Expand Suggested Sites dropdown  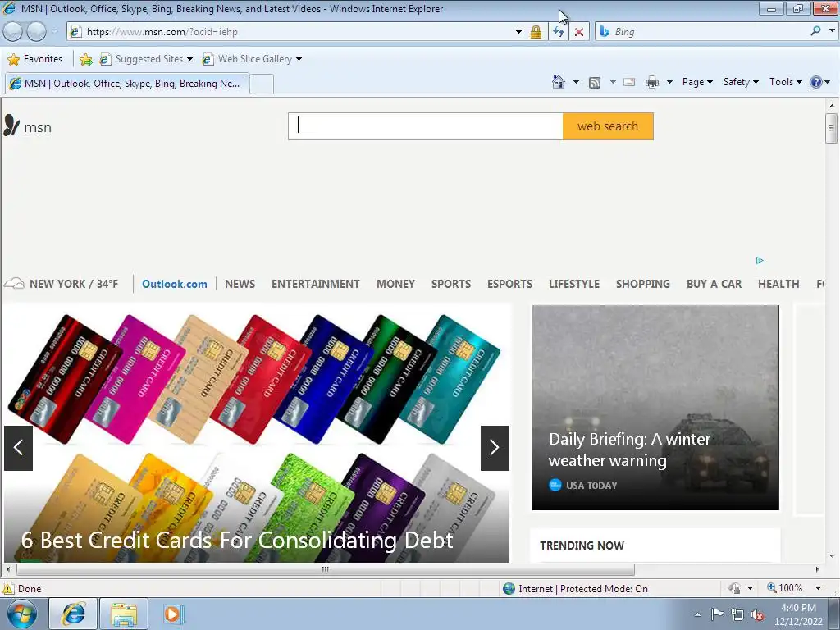click(189, 59)
